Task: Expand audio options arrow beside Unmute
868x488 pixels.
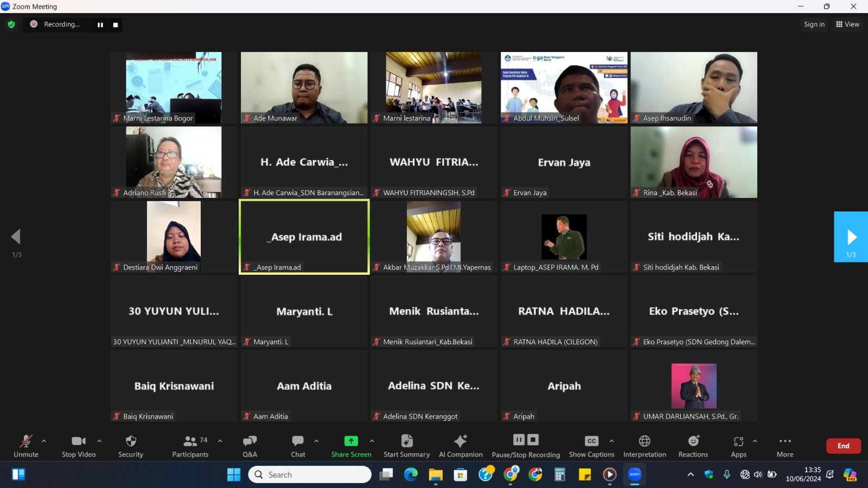Action: [x=44, y=441]
